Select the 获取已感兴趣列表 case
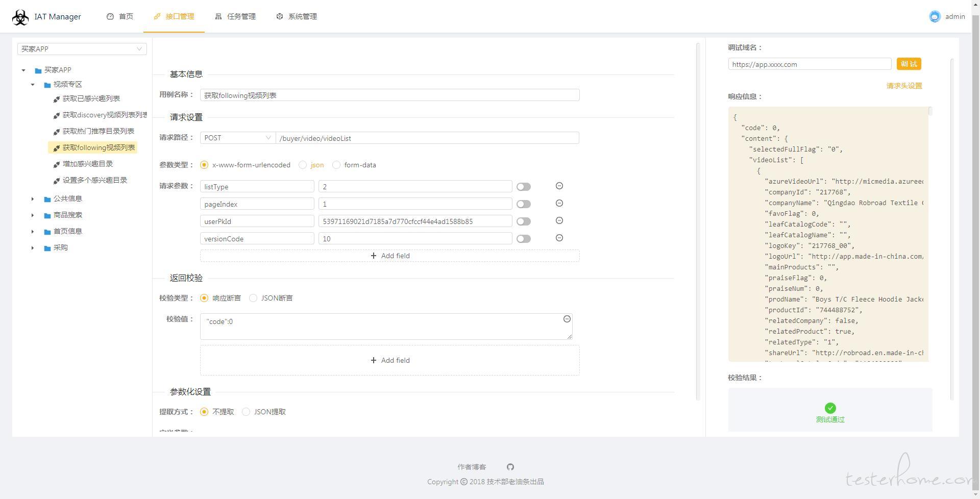 (x=91, y=98)
